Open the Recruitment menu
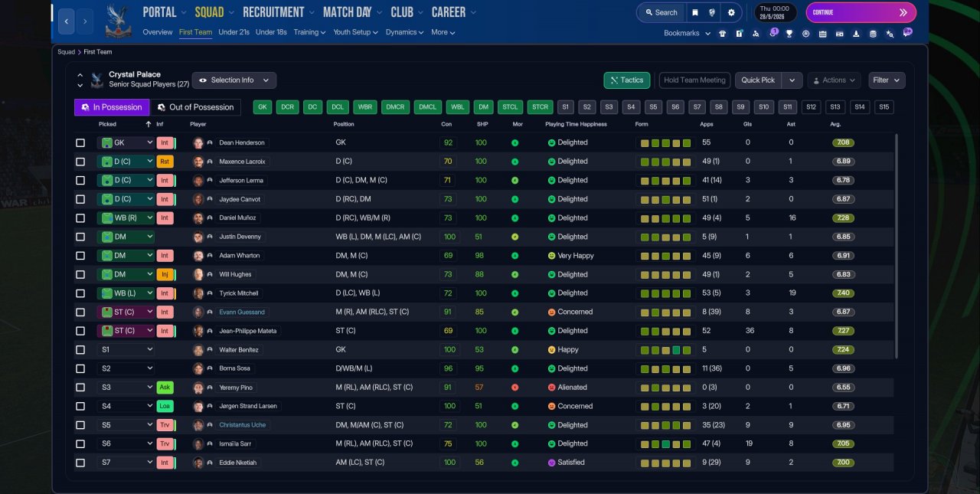This screenshot has height=494, width=980. pos(273,12)
